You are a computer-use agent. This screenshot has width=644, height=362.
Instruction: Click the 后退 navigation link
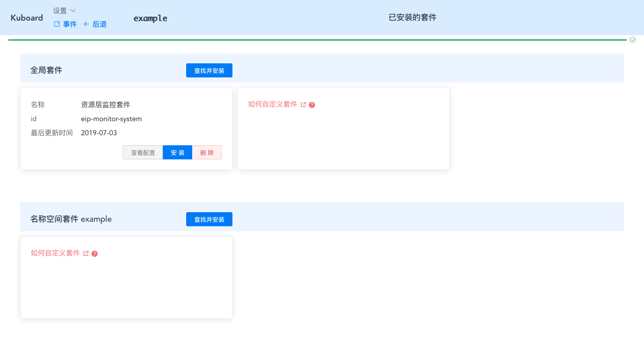click(x=99, y=24)
